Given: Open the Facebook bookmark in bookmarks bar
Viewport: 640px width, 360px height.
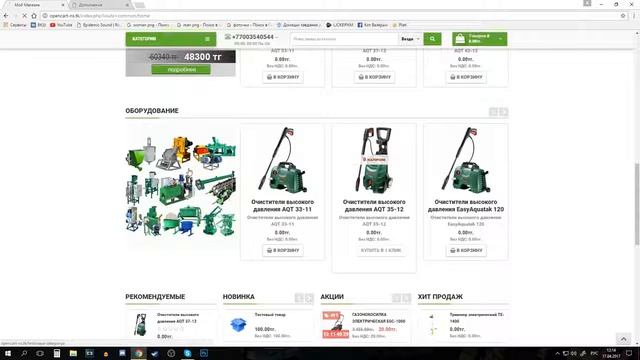Looking at the screenshot, I should [x=372, y=25].
